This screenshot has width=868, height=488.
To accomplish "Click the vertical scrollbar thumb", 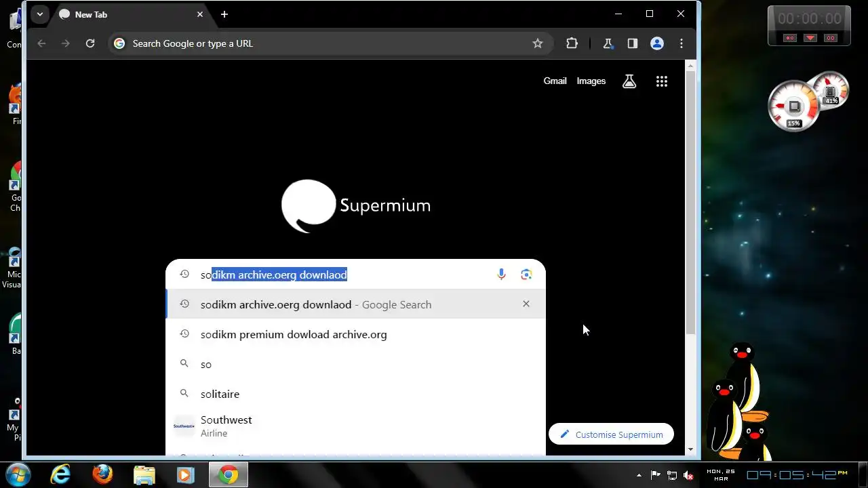I will pyautogui.click(x=690, y=203).
